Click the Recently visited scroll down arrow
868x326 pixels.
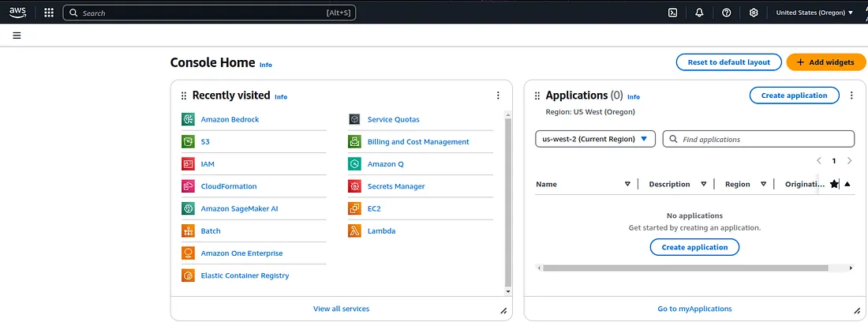point(508,291)
